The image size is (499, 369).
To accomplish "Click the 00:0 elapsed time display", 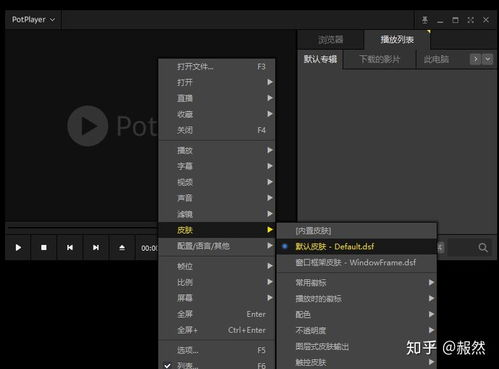I will 149,248.
